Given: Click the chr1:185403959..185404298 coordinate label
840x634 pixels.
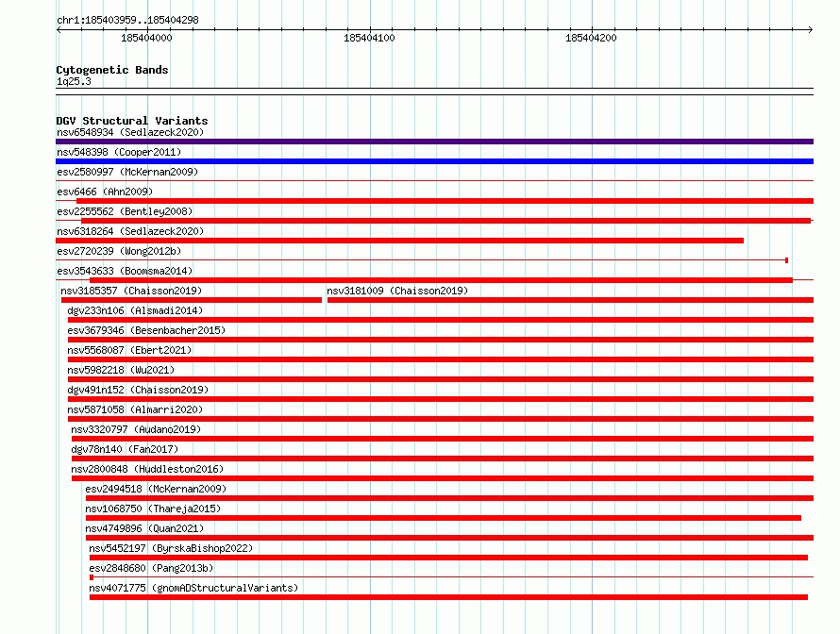Looking at the screenshot, I should pyautogui.click(x=127, y=20).
